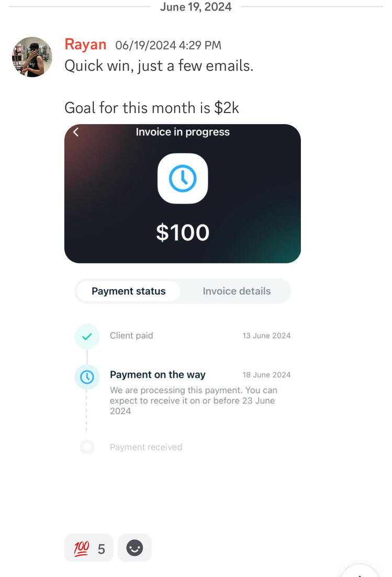The image size is (392, 577).
Task: Click the "Client paid" step label
Action: (x=131, y=336)
